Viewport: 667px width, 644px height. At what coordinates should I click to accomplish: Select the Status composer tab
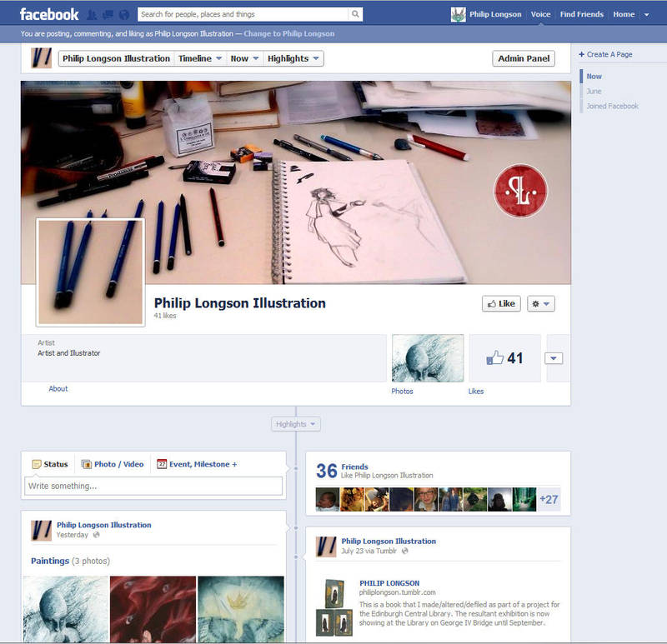point(50,464)
